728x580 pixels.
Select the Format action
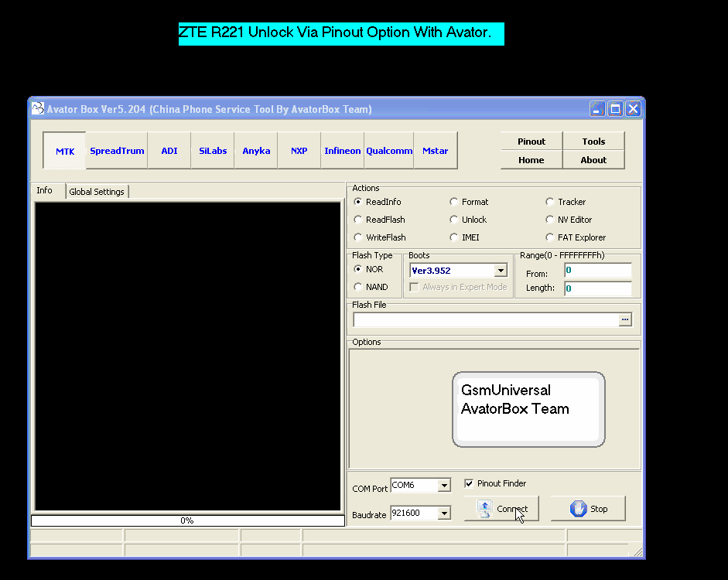[x=469, y=202]
